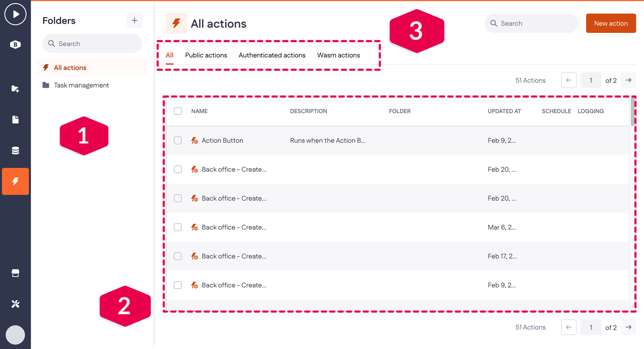This screenshot has height=349, width=644.
Task: Select All actions in Folders list
Action: (x=92, y=68)
